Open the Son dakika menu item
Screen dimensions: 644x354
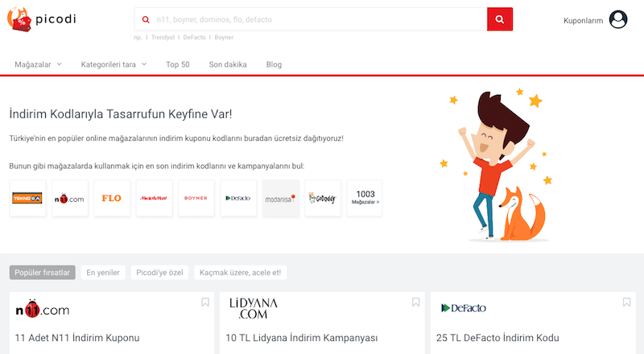click(228, 64)
